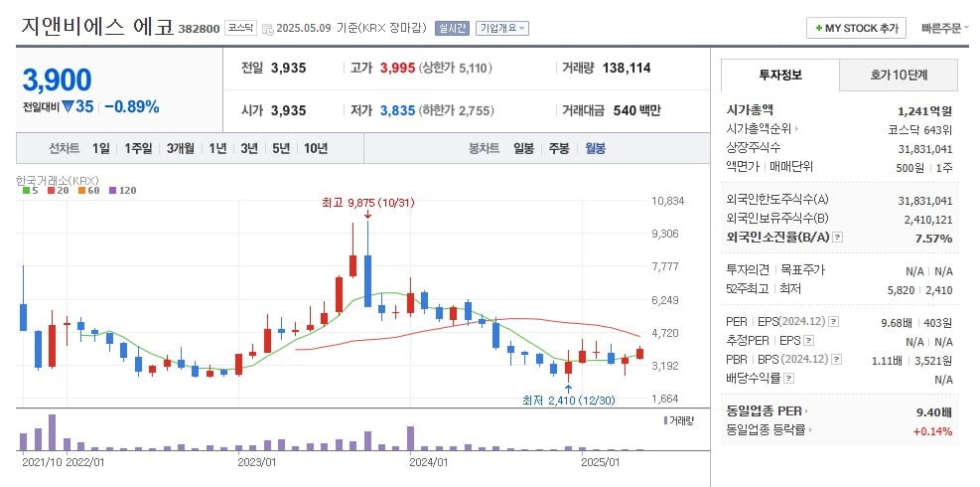
Task: Click the red 20-day moving average legend
Action: 61,190
